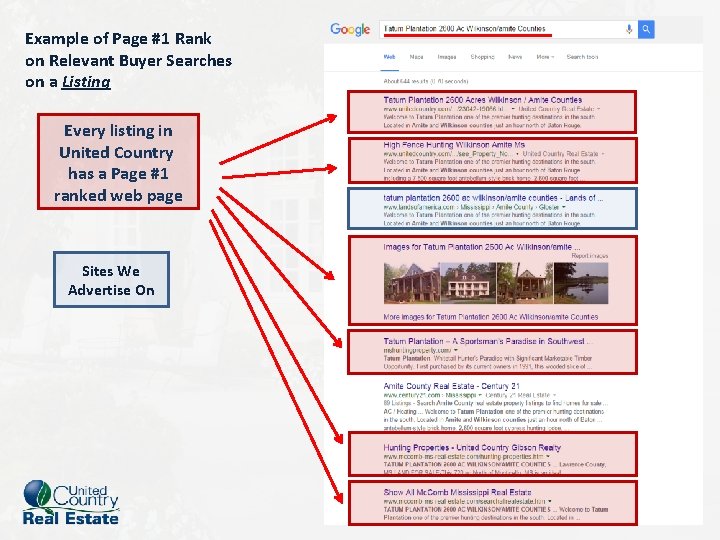The height and width of the screenshot is (540, 720).
Task: Open first image thumbnail of wooden lodge
Action: tap(411, 283)
